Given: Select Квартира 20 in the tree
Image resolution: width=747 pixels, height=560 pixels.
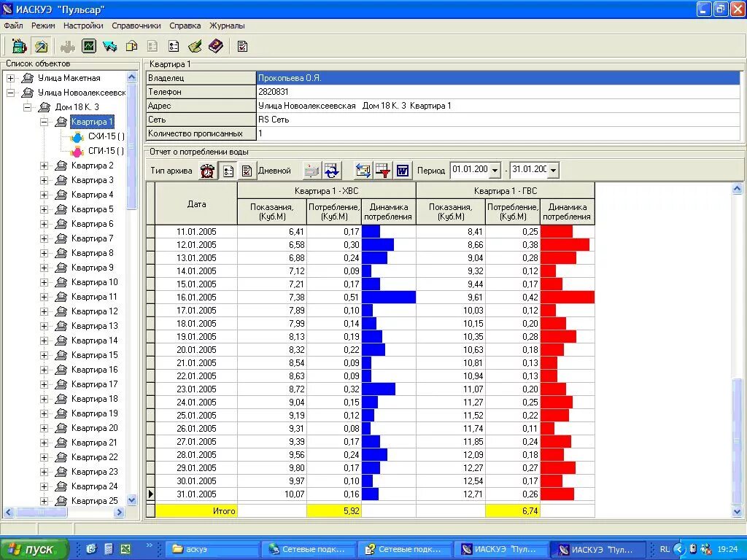Looking at the screenshot, I should 94,427.
